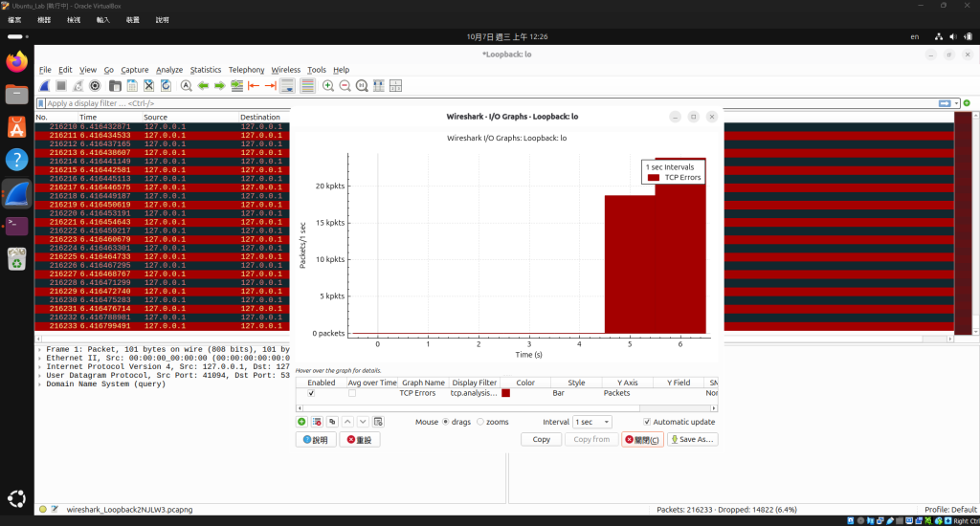Click the display filter bookmark icon
980x526 pixels.
coord(41,103)
